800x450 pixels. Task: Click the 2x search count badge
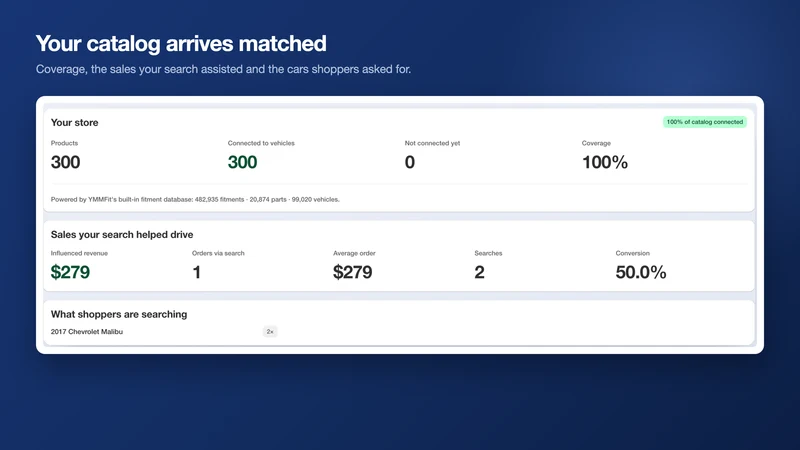tap(270, 332)
